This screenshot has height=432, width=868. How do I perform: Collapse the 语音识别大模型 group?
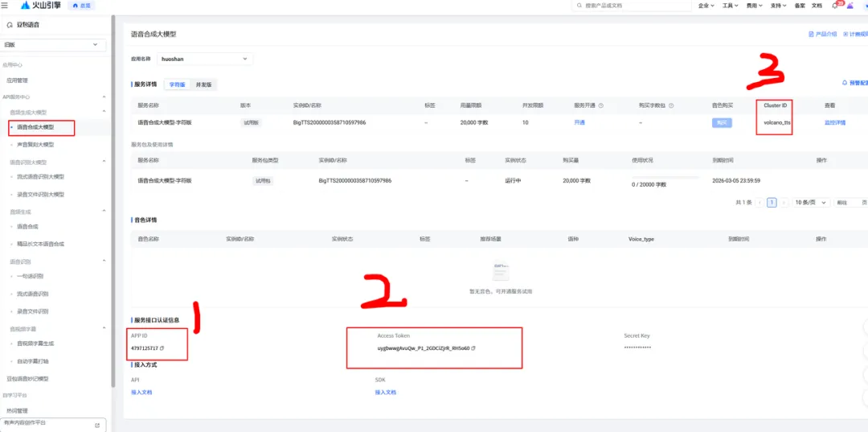pos(104,162)
